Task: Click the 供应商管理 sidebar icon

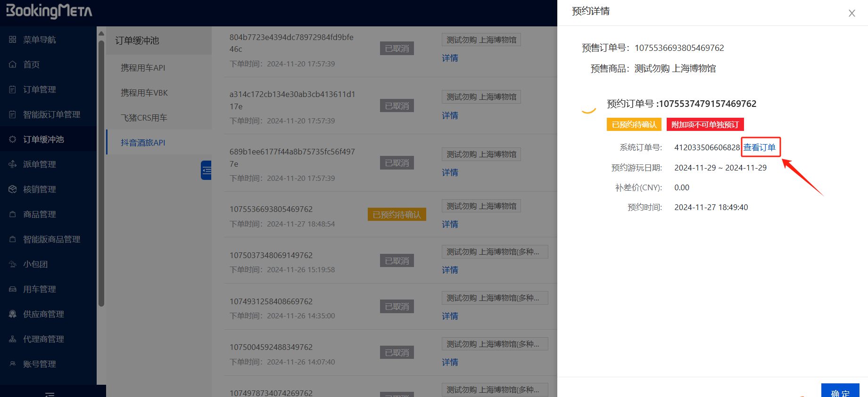Action: tap(13, 314)
